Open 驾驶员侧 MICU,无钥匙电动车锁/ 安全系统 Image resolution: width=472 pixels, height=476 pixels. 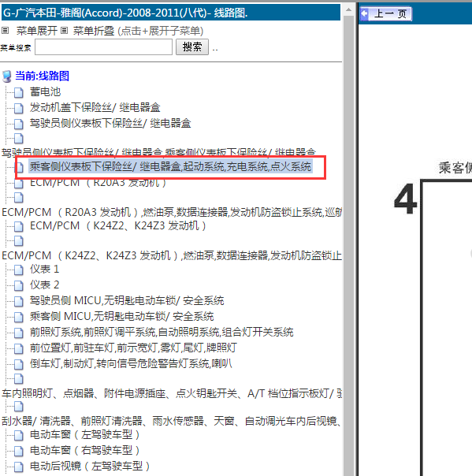pyautogui.click(x=127, y=301)
